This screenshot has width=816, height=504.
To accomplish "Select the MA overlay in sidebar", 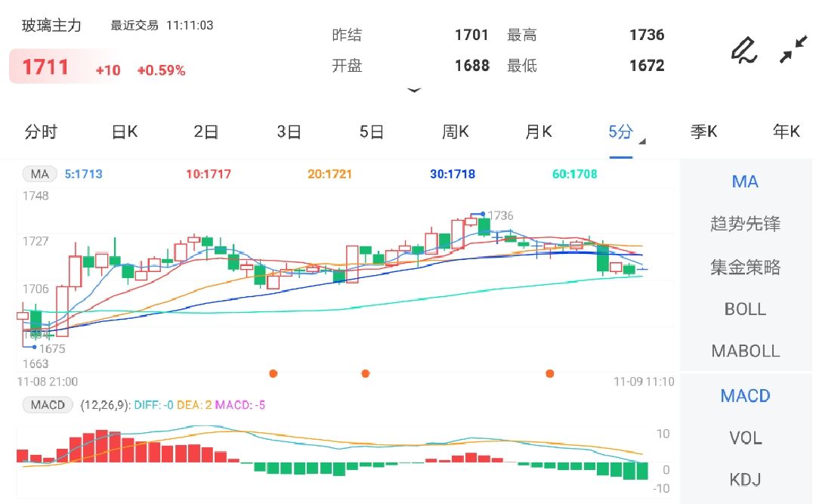I will (745, 181).
